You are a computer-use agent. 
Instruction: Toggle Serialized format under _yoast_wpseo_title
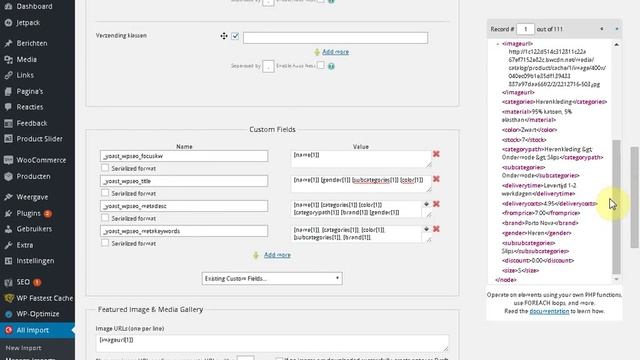coord(105,193)
